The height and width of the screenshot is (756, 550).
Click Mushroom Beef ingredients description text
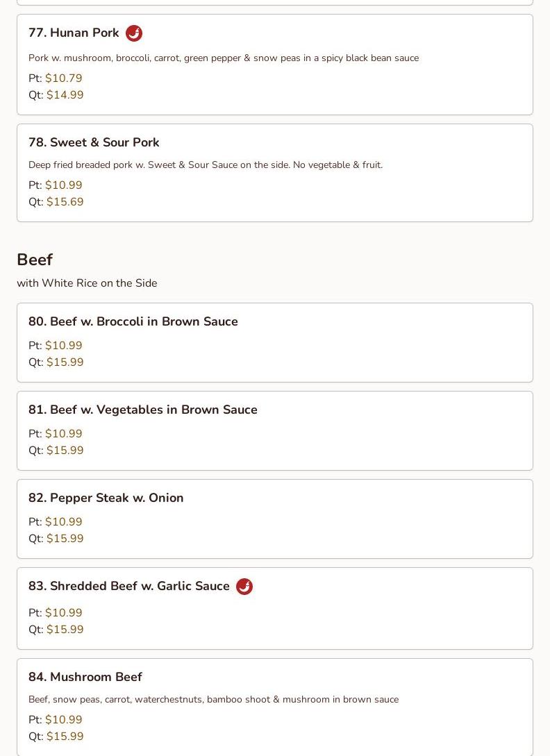pos(213,699)
